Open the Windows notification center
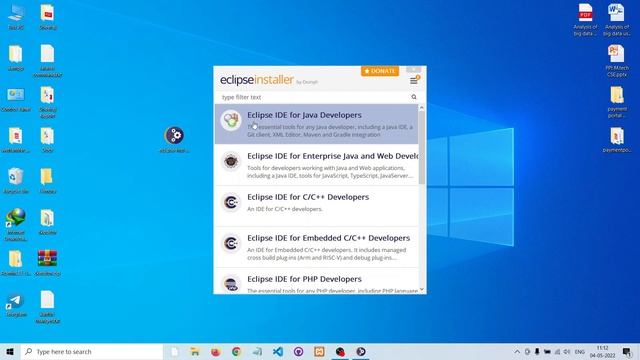This screenshot has width=640, height=360. [x=627, y=351]
